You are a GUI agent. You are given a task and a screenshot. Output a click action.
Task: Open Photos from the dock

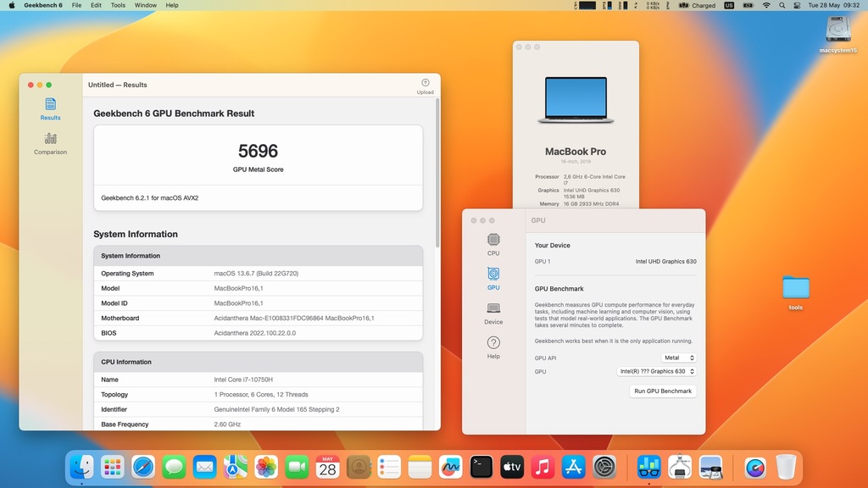[266, 468]
